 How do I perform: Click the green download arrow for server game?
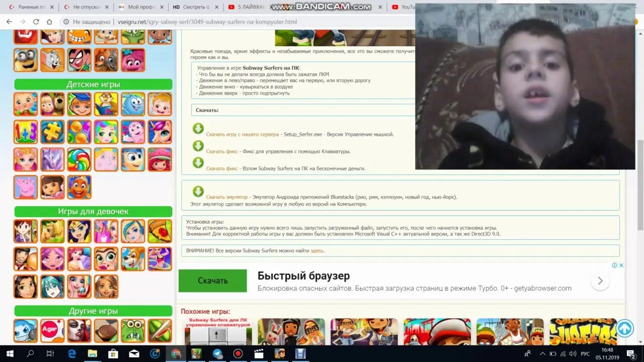[198, 129]
